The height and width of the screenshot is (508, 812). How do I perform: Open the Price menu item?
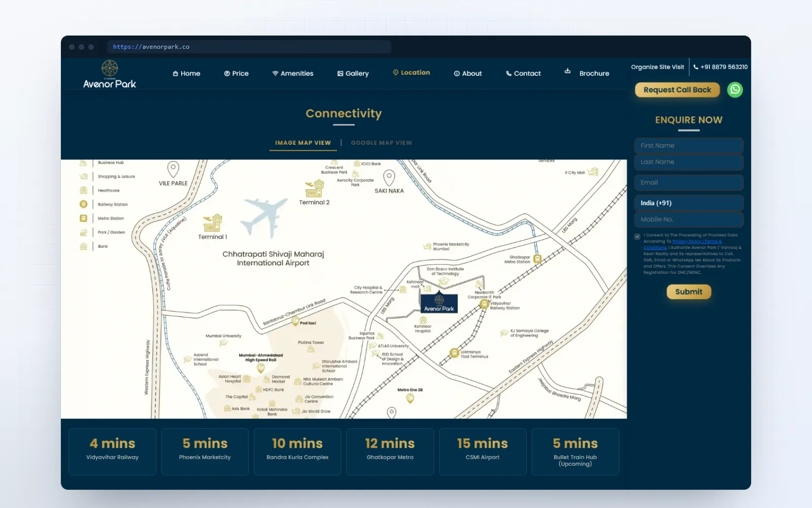pyautogui.click(x=236, y=74)
